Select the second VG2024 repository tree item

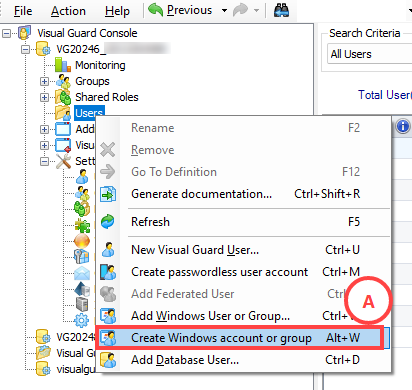(76, 337)
